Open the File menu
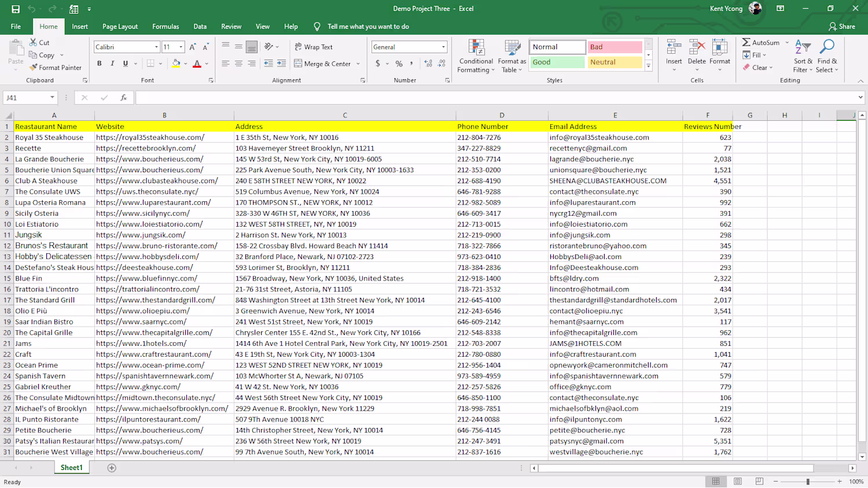 point(16,27)
